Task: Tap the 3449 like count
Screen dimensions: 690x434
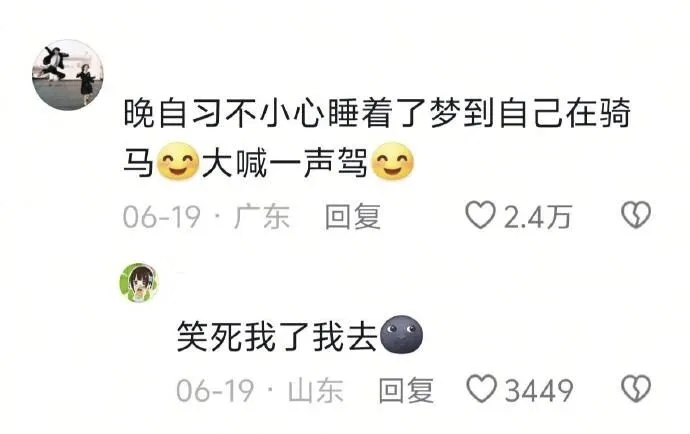Action: (539, 390)
